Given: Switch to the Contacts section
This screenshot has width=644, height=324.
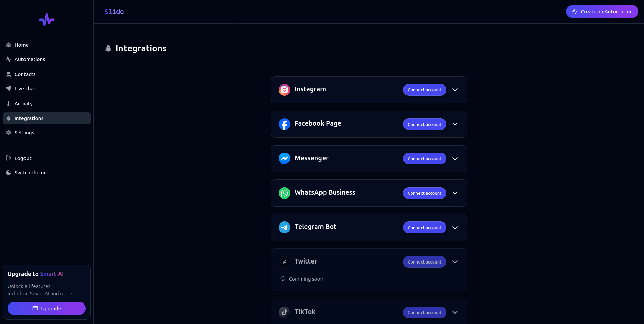Looking at the screenshot, I should (25, 74).
